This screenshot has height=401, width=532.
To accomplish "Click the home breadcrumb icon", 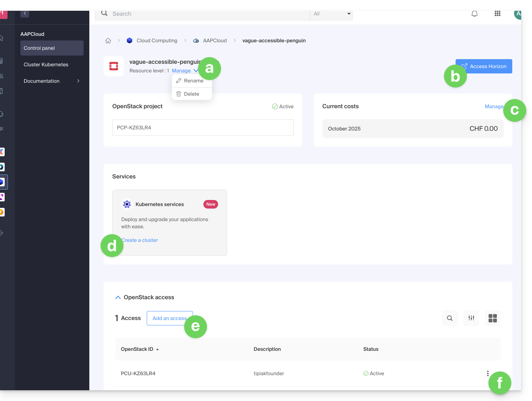I will pos(108,40).
